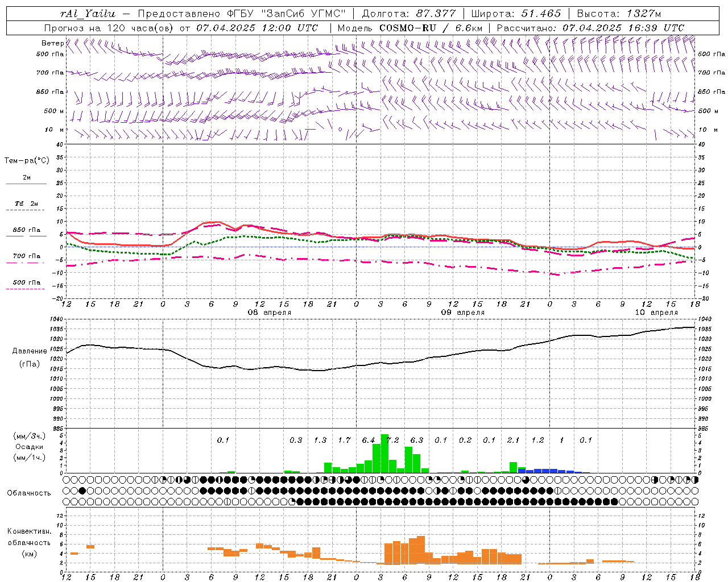Click the 6.3 precipitation total value

tap(417, 440)
